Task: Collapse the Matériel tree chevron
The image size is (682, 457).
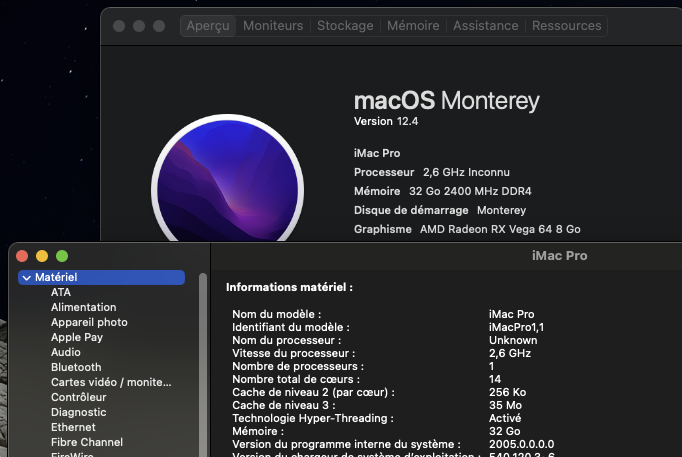Action: tap(27, 277)
